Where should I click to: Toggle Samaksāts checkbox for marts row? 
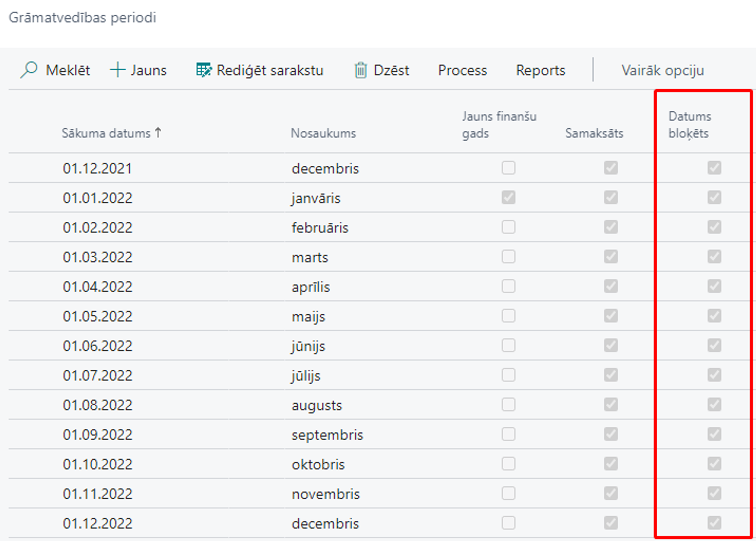pos(611,257)
